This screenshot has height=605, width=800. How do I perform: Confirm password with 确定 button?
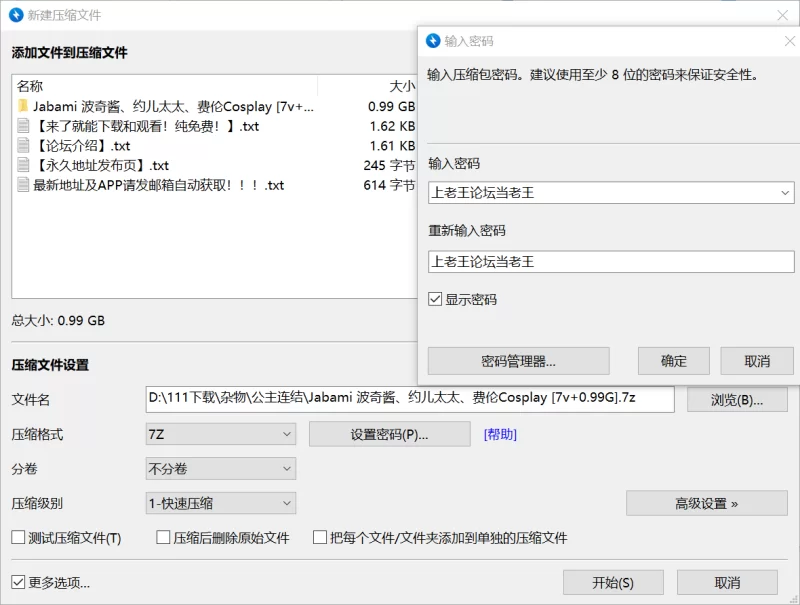[673, 361]
